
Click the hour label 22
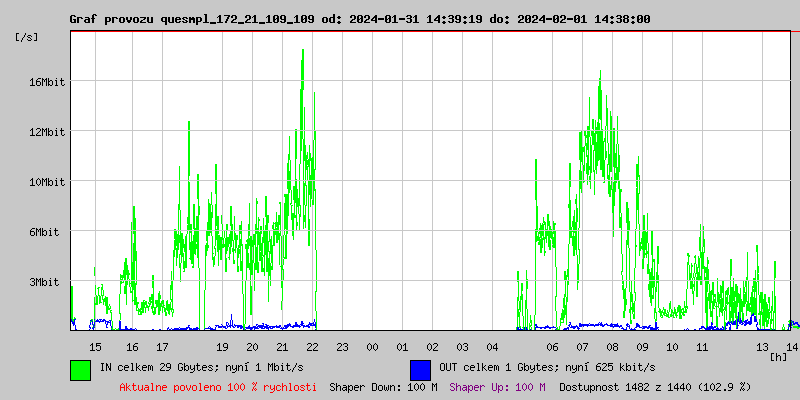click(312, 347)
